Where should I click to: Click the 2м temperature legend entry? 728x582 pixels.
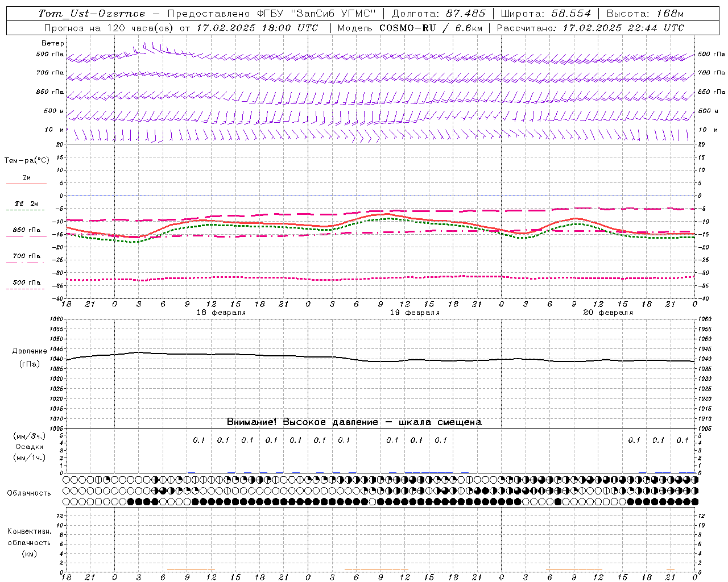click(x=27, y=177)
